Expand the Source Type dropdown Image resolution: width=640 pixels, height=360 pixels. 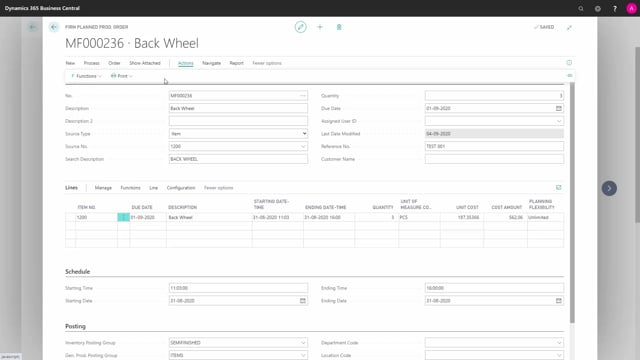(304, 133)
